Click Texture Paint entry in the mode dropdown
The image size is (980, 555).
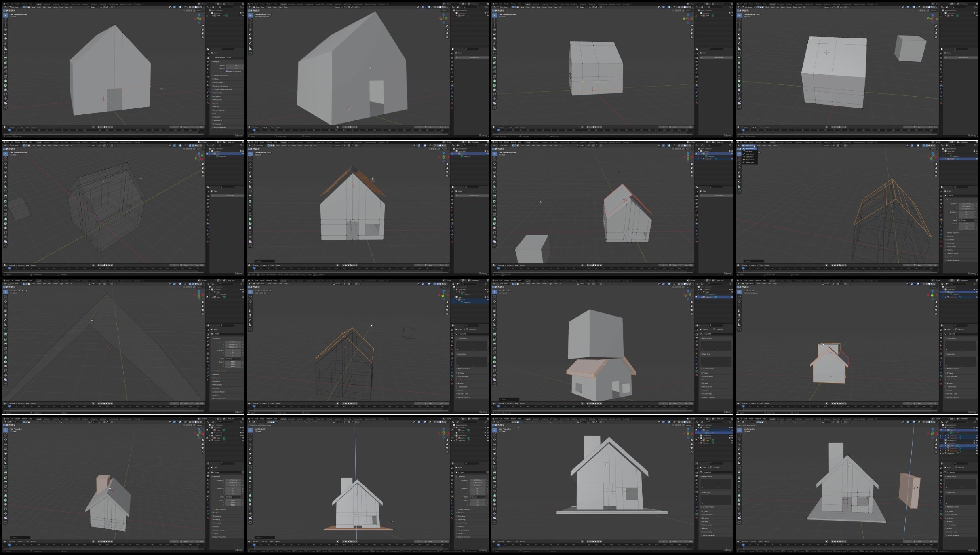[750, 162]
